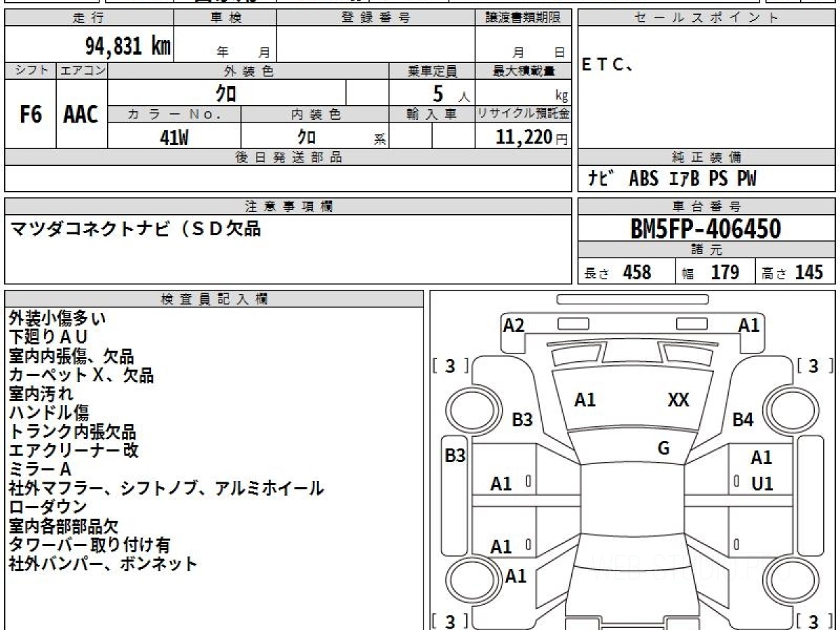This screenshot has width=840, height=630.
Task: Click the 室内各部部品欠 note
Action: click(64, 526)
